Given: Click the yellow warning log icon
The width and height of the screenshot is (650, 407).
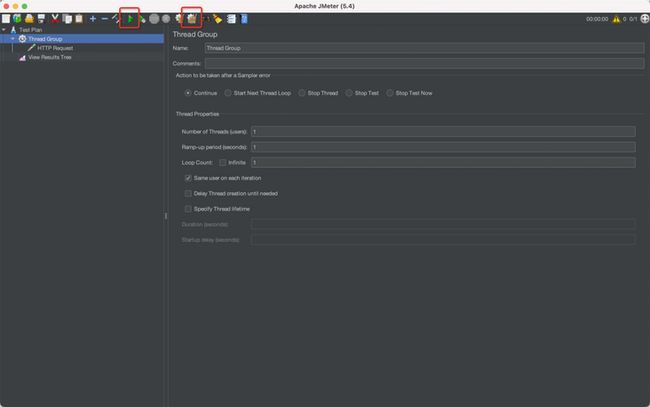Looking at the screenshot, I should coord(616,19).
